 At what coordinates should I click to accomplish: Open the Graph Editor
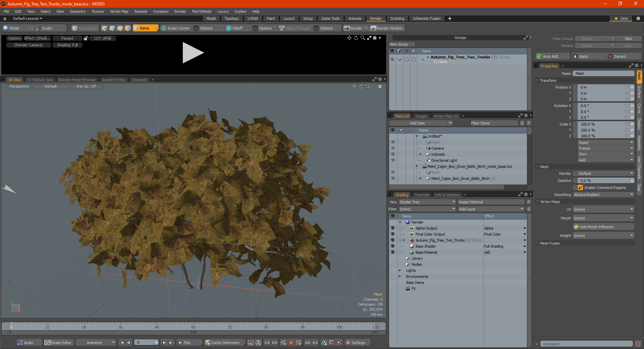click(58, 343)
